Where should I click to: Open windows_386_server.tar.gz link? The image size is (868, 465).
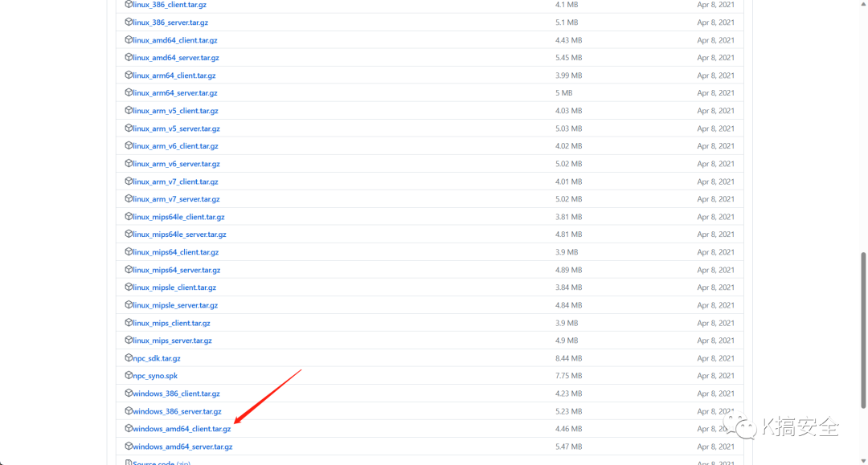pos(177,411)
